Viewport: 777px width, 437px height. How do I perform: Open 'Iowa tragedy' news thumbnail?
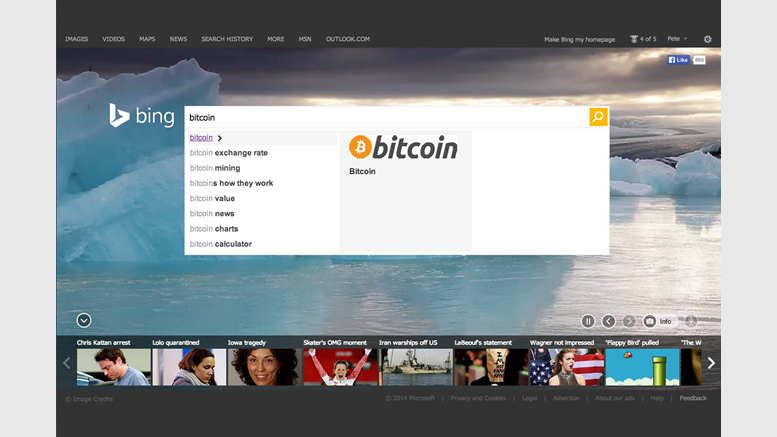pyautogui.click(x=265, y=367)
